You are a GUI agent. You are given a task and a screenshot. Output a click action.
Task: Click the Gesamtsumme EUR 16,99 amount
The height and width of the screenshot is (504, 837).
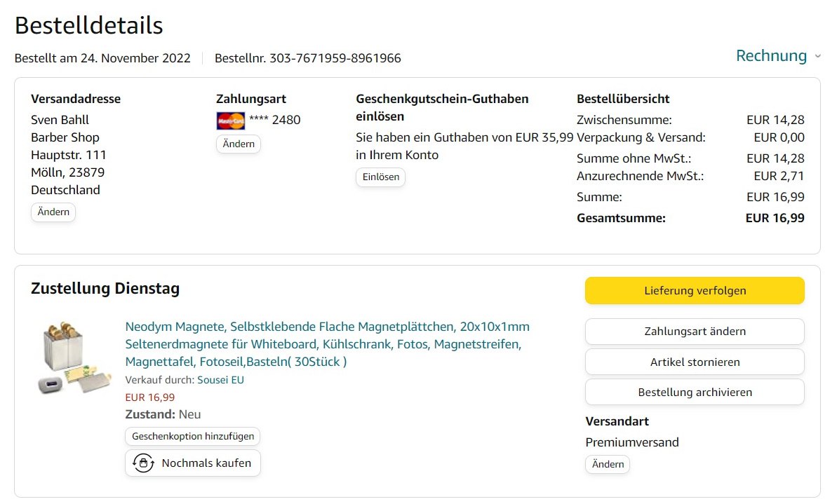(x=775, y=218)
